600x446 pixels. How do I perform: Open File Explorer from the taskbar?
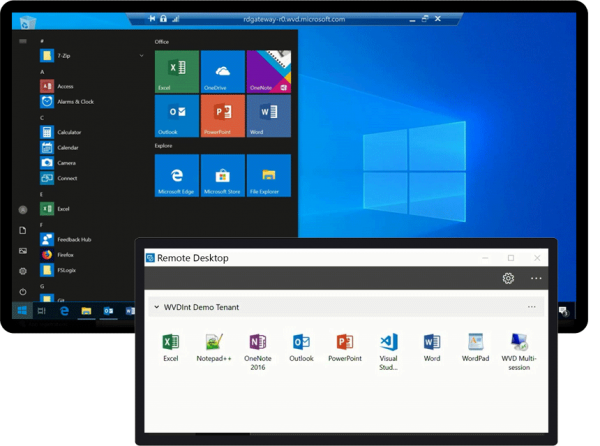click(86, 311)
